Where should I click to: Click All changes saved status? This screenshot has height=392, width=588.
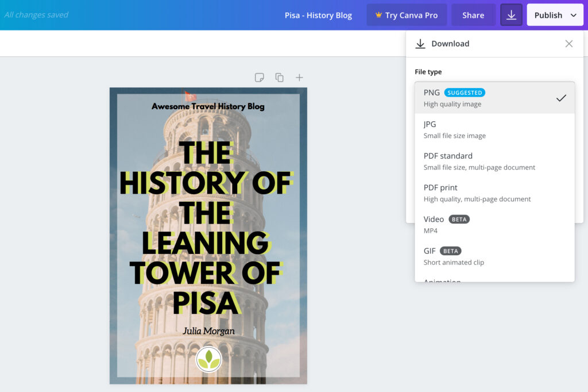pos(36,14)
